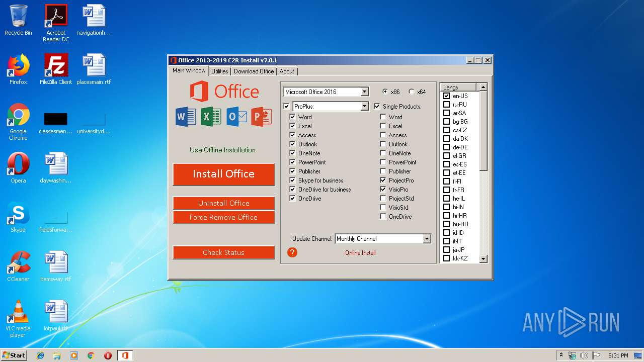
Task: Select the lotpaul.rtf document icon
Action: coord(56,316)
